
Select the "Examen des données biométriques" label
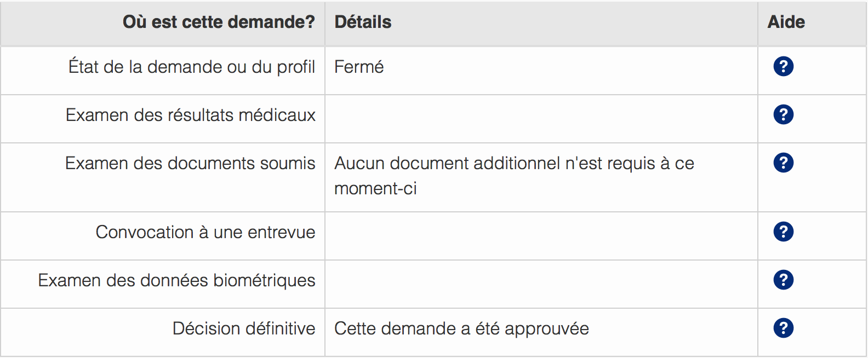pyautogui.click(x=176, y=281)
